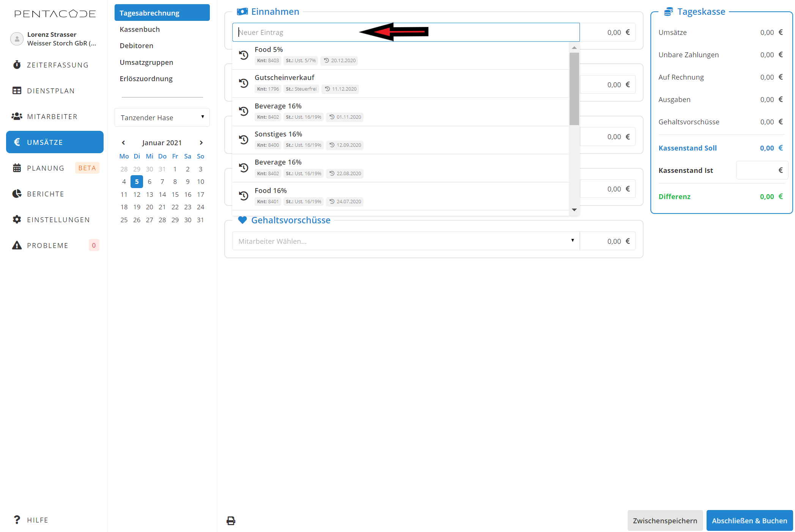The image size is (795, 532).
Task: Open the Umsatzgruppen tab
Action: pos(146,62)
